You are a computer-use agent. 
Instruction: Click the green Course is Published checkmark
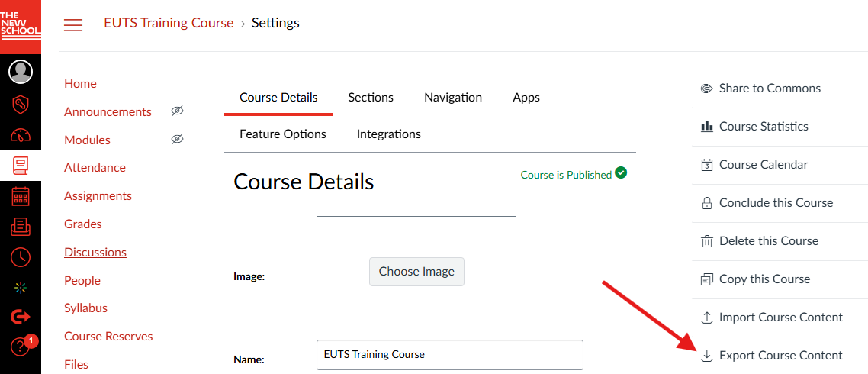coord(621,173)
